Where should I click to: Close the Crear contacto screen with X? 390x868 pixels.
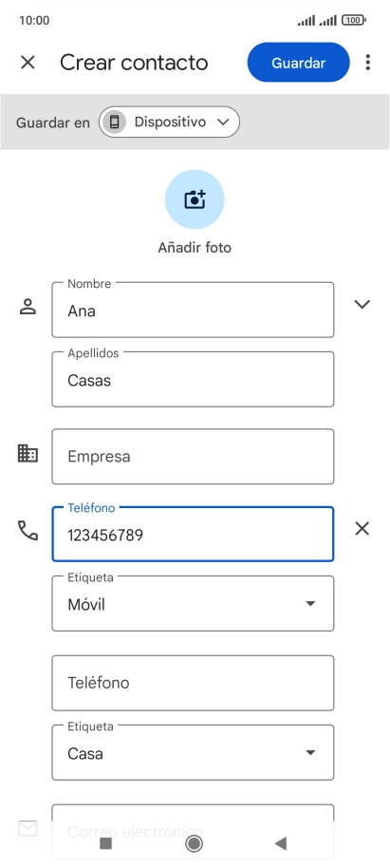28,63
